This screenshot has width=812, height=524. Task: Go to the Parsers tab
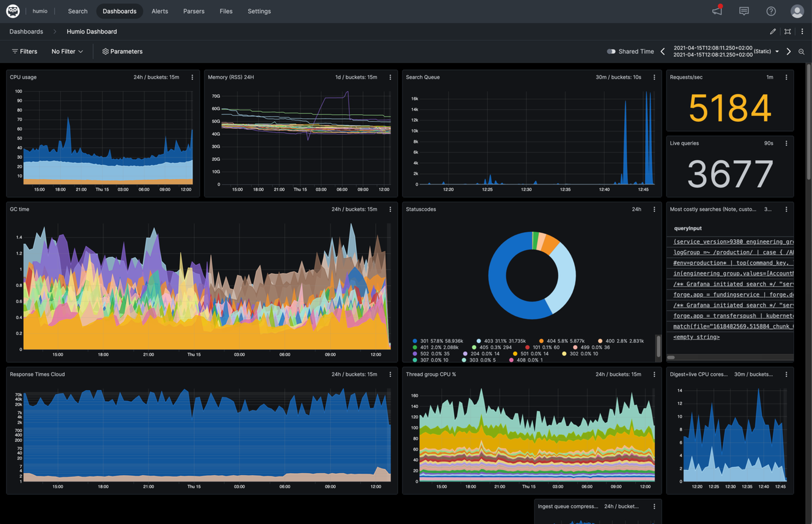[194, 11]
